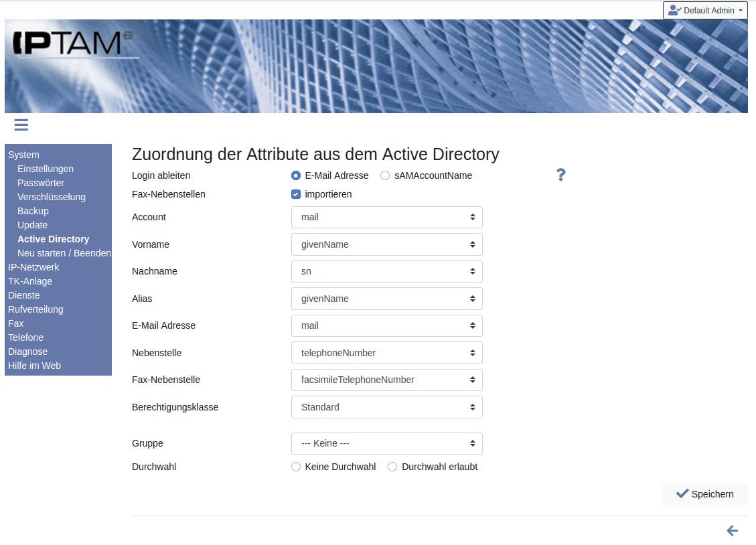Screen dimensions: 756x545
Task: Uncheck Fax-Nebenstellen importieren checkbox
Action: tap(296, 194)
